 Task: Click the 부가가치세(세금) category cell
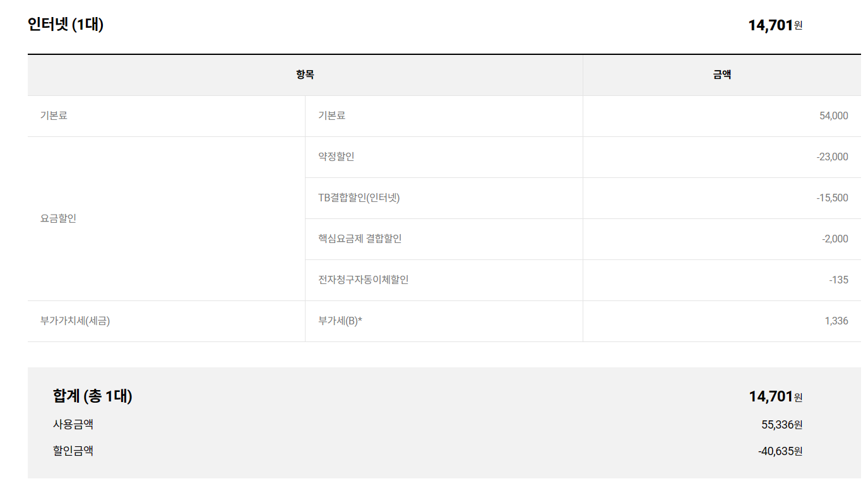75,321
